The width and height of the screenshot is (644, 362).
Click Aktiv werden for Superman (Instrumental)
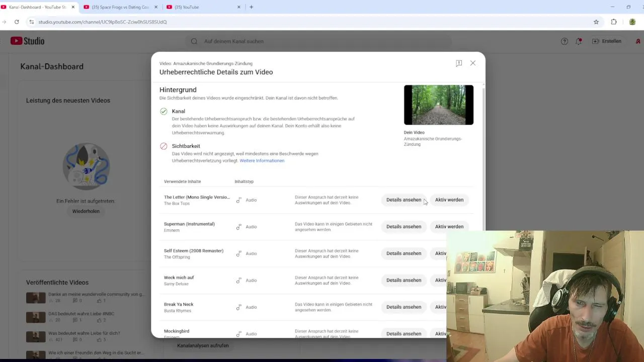pos(449,227)
